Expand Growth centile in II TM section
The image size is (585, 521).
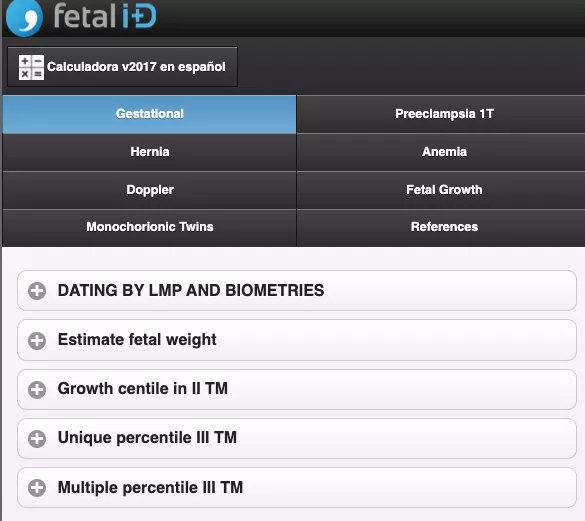click(297, 389)
